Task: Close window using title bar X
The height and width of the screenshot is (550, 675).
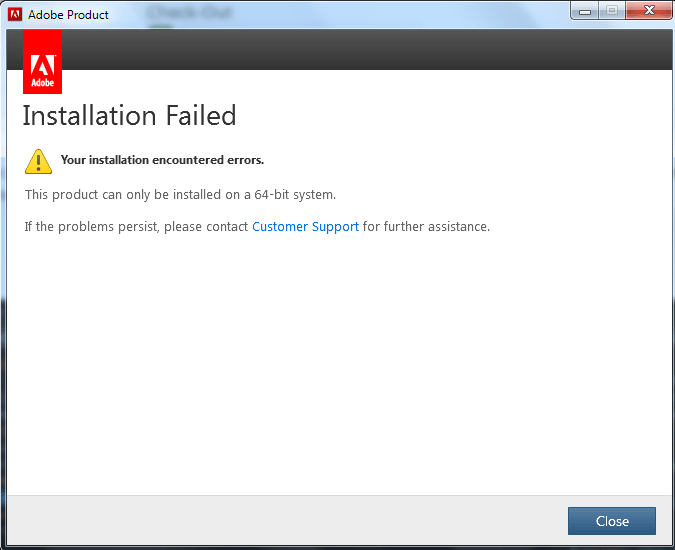Action: 649,11
